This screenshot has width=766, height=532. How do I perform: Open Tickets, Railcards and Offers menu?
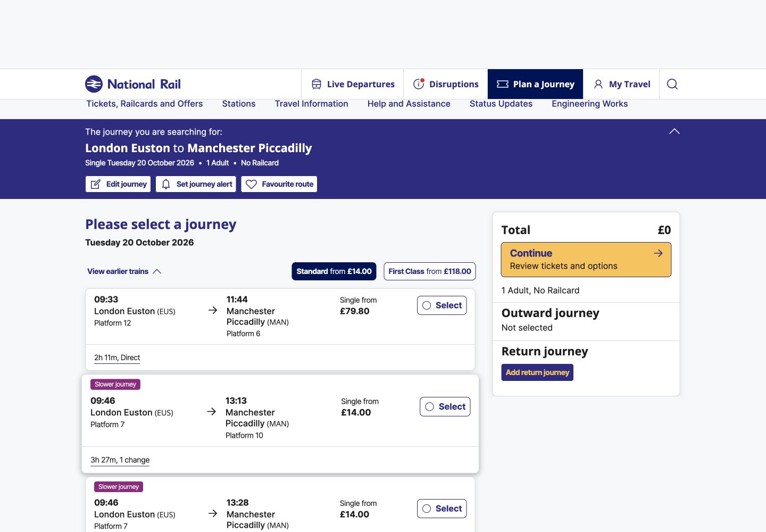click(145, 104)
